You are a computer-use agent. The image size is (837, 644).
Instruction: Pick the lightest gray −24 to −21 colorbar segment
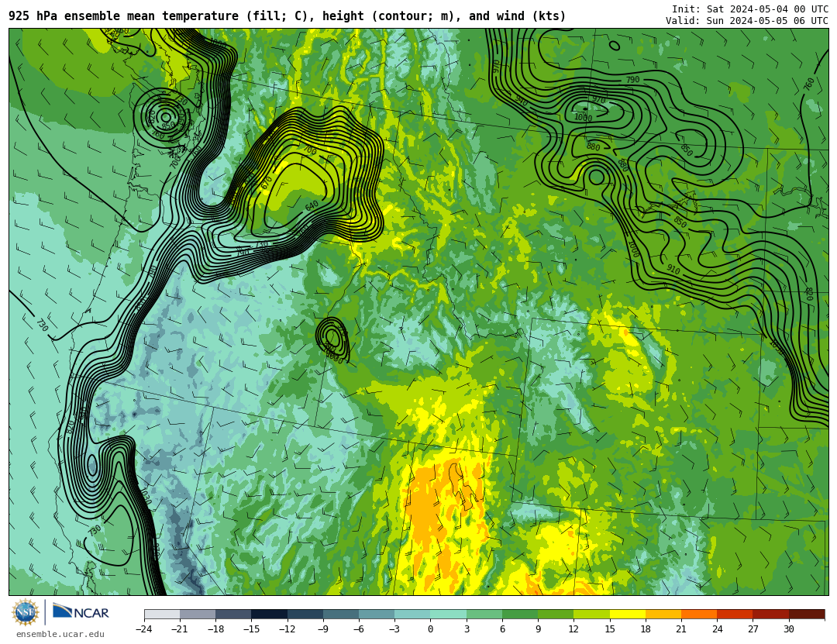162,614
